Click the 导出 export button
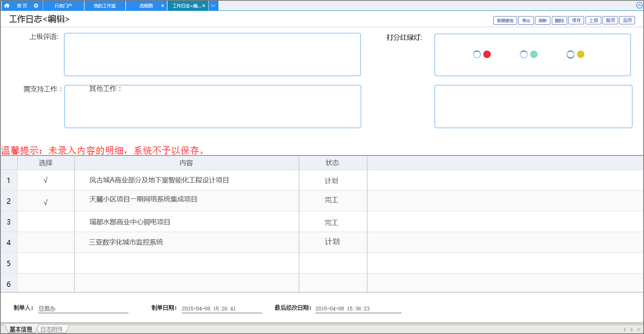The height and width of the screenshot is (334, 644). (x=526, y=20)
